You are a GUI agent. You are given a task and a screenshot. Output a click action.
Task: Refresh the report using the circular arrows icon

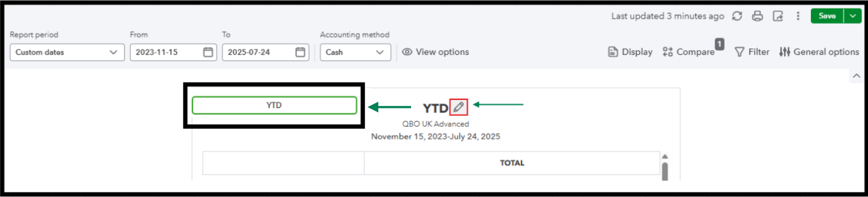point(737,16)
